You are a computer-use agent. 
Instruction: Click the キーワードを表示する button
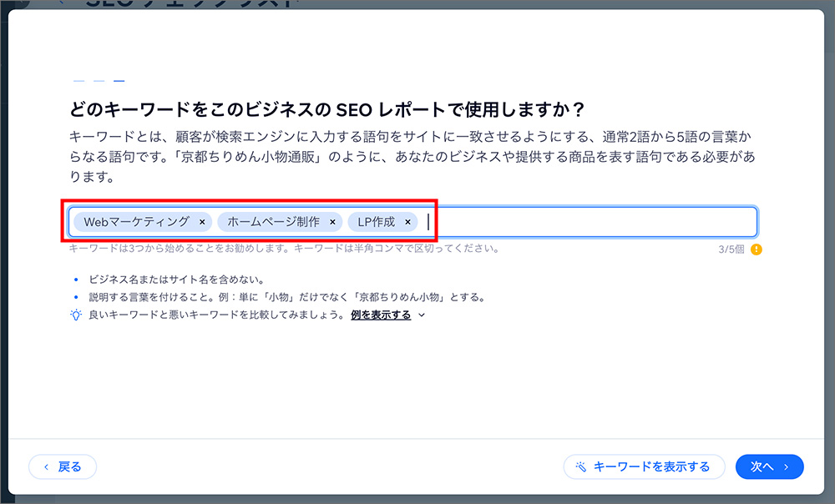point(645,466)
